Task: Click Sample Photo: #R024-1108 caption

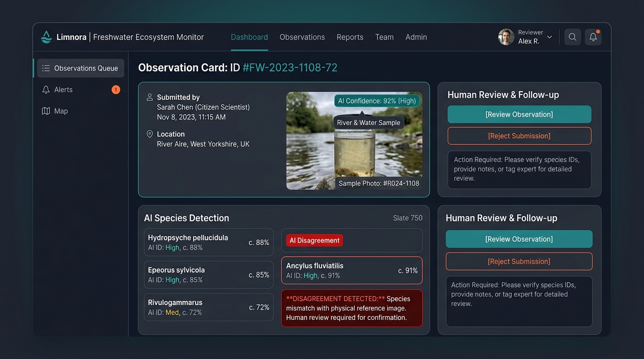Action: coord(379,183)
